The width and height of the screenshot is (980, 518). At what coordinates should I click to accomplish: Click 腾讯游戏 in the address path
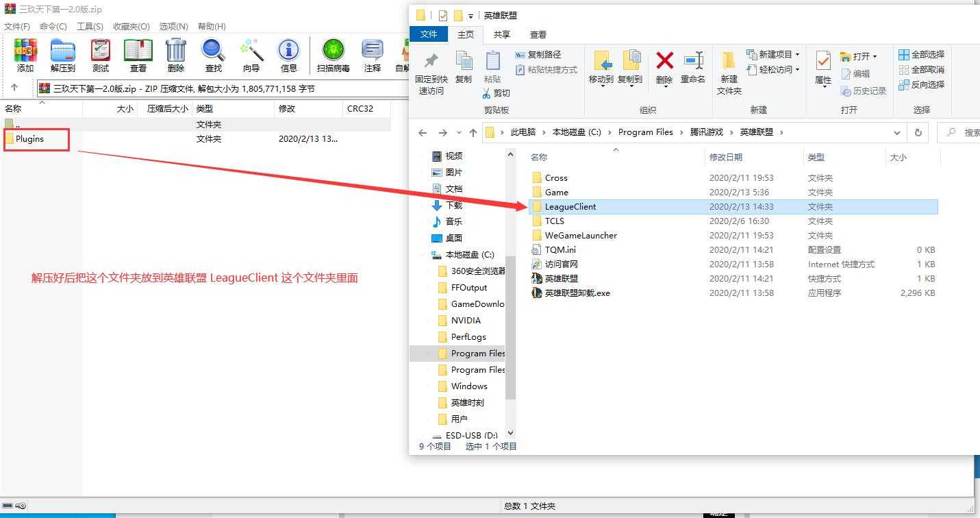706,132
